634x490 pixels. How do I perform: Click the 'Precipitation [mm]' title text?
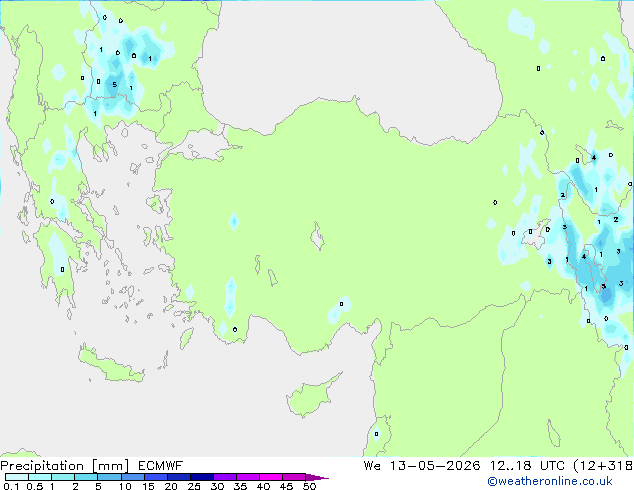[65, 466]
